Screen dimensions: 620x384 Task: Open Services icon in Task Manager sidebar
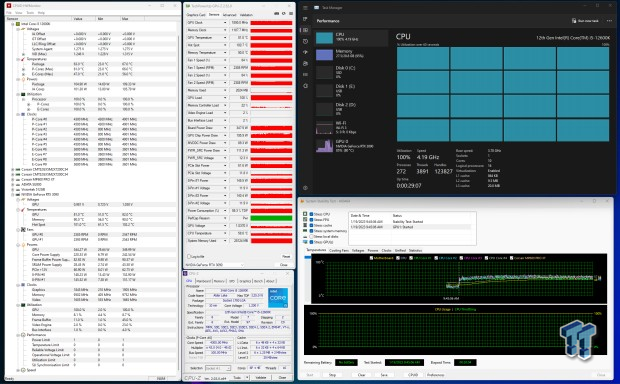click(305, 85)
